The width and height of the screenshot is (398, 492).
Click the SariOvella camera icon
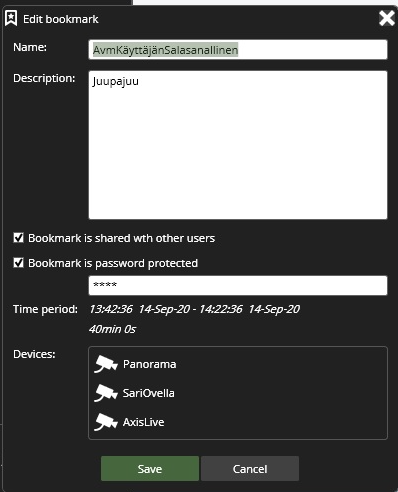tap(106, 393)
